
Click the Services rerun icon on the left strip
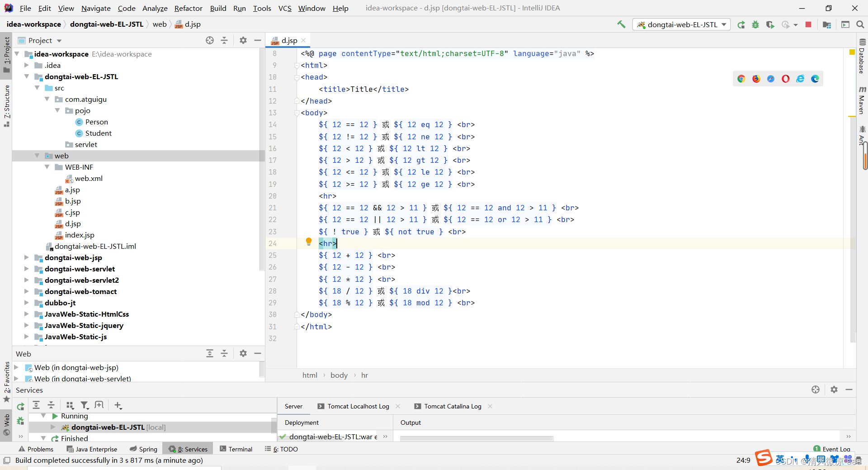(20, 407)
